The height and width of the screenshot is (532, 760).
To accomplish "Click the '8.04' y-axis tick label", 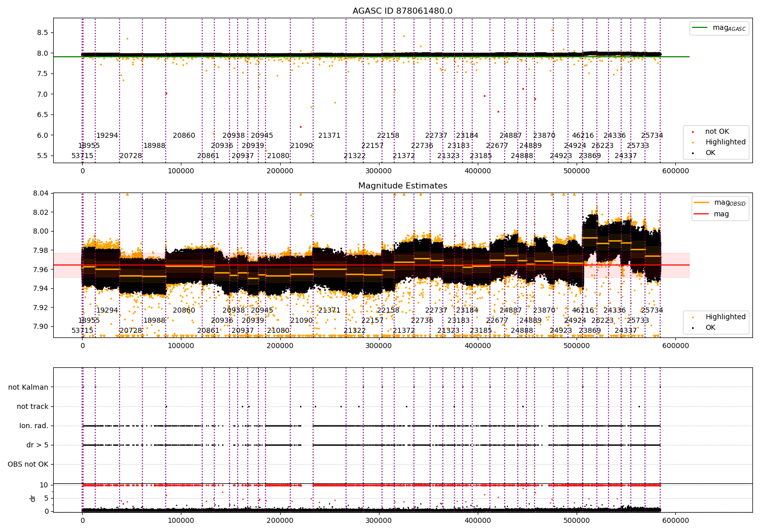I will point(41,193).
